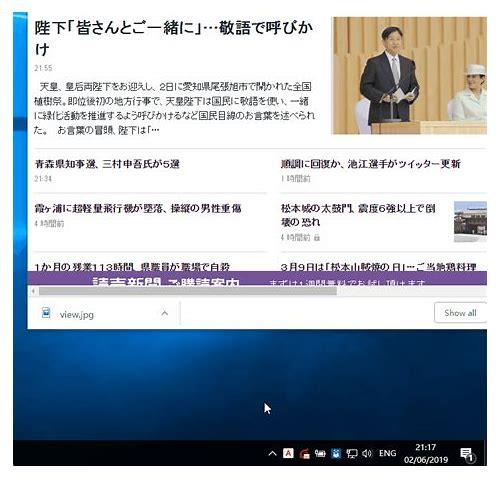The height and width of the screenshot is (478, 500).
Task: Open article 順調に回復か、池江選手がツイッター更新
Action: point(370,164)
